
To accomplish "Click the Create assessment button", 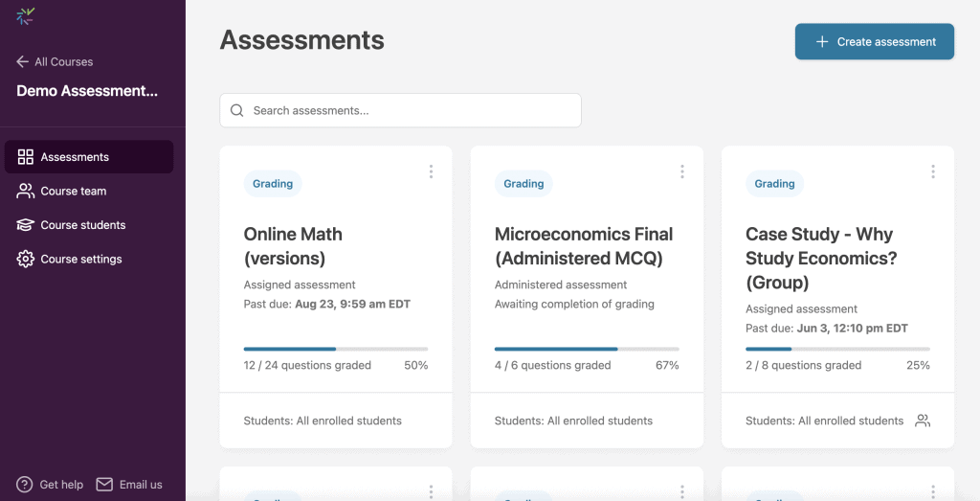I will [875, 42].
